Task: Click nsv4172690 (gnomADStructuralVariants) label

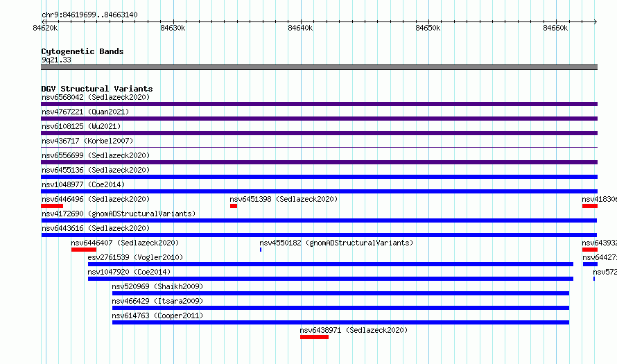Action: (119, 214)
